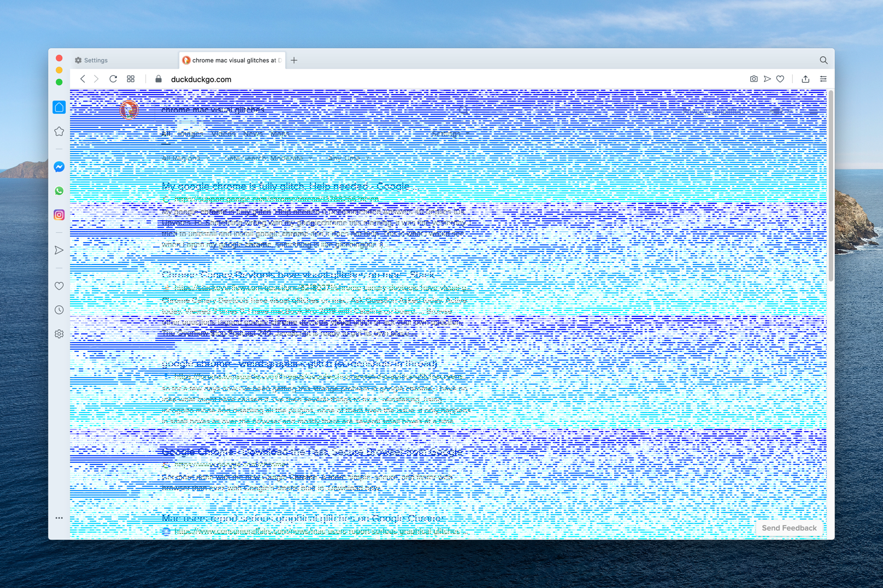Go back to the previous page

click(x=83, y=79)
